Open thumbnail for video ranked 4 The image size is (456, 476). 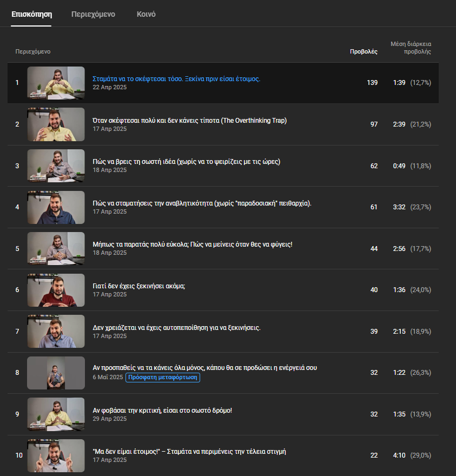pyautogui.click(x=56, y=207)
